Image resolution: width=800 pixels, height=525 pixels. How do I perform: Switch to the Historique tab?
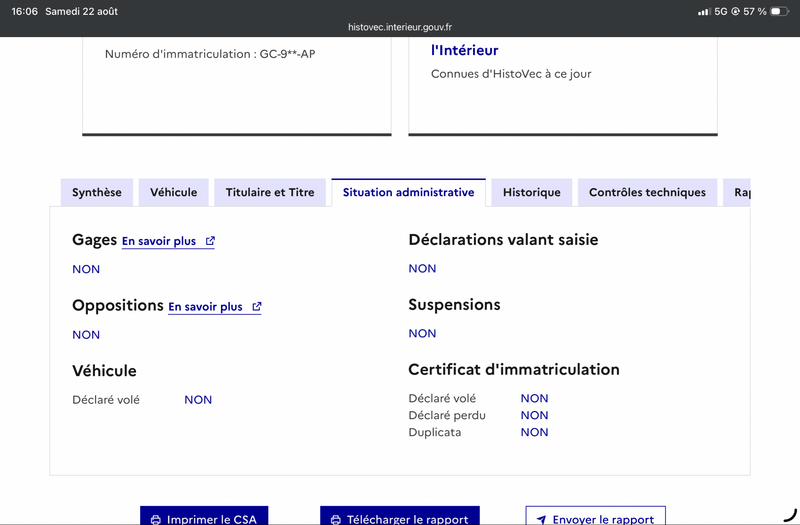(x=532, y=192)
